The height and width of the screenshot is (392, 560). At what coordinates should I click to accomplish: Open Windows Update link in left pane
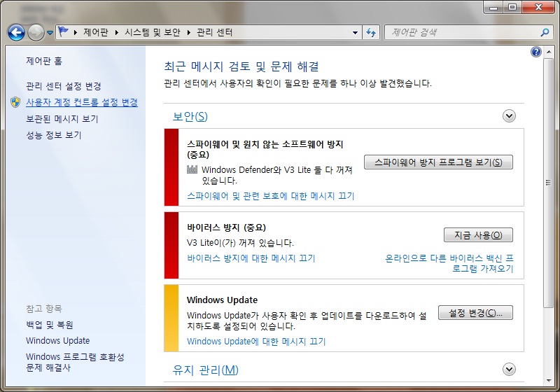[58, 341]
